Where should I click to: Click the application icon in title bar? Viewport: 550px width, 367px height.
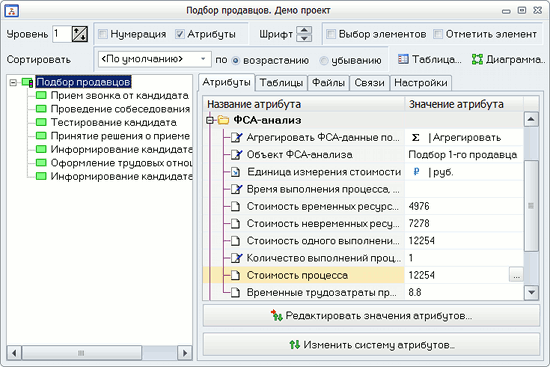pos(12,11)
